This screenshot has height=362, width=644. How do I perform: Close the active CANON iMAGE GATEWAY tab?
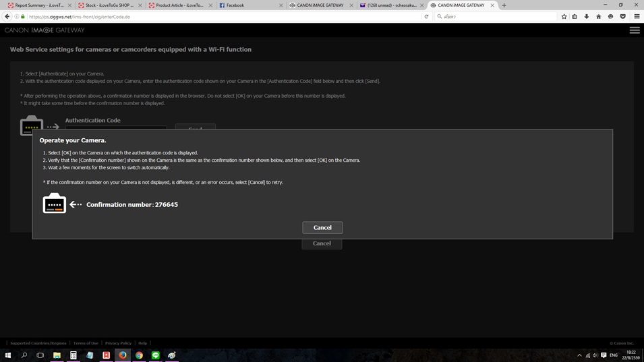pyautogui.click(x=492, y=5)
